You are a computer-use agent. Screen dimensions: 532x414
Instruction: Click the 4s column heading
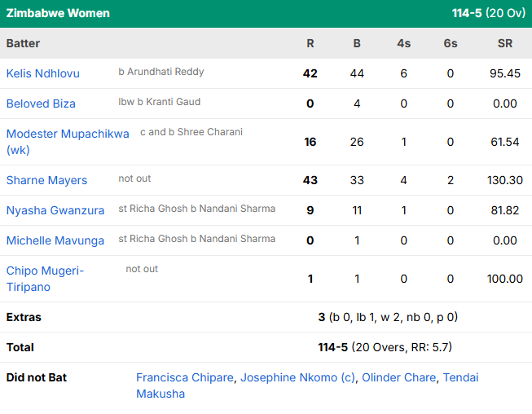pos(404,43)
